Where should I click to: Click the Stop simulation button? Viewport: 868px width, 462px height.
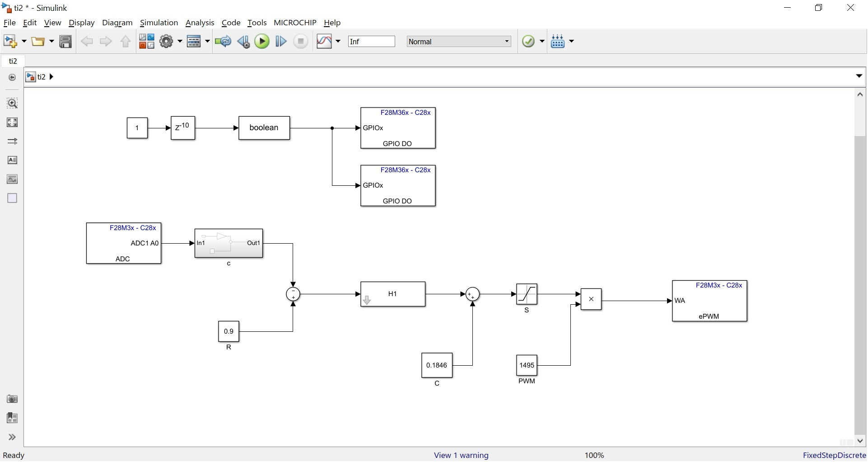click(x=301, y=42)
